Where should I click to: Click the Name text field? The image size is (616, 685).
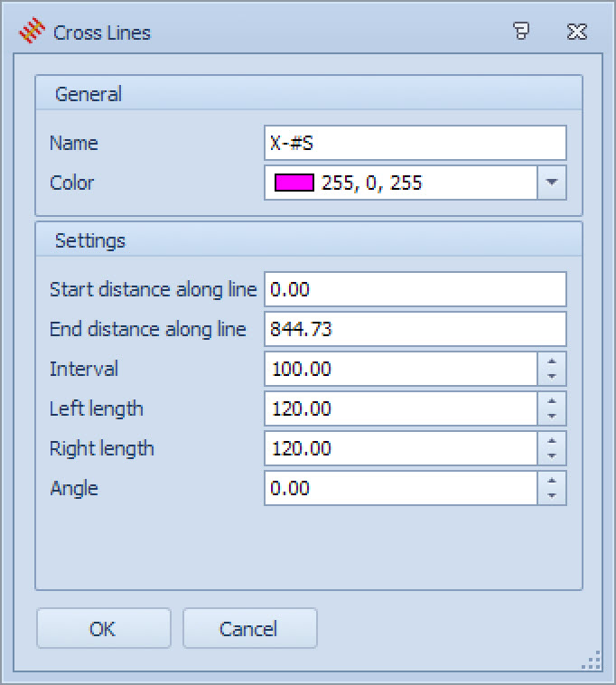pos(415,143)
